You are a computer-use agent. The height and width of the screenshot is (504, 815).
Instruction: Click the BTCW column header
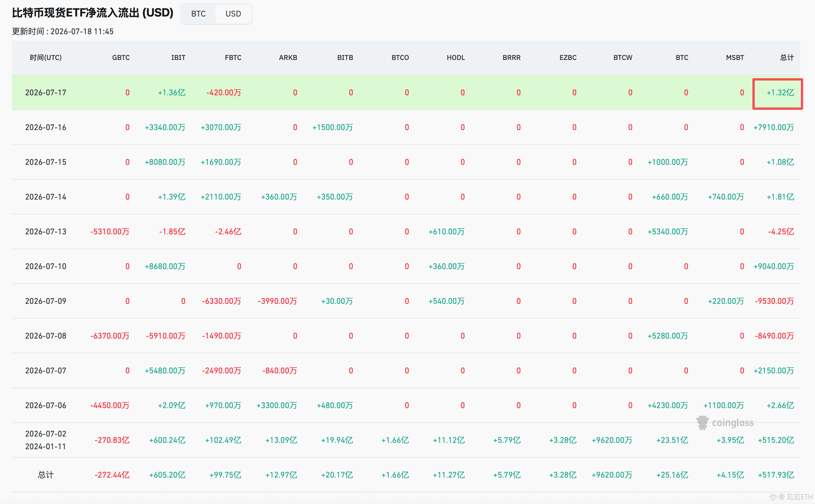[623, 58]
